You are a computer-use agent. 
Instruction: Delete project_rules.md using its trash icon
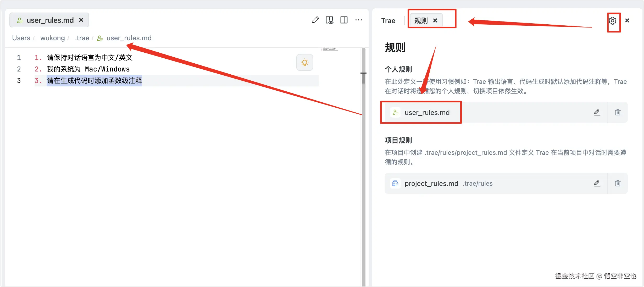pyautogui.click(x=618, y=183)
